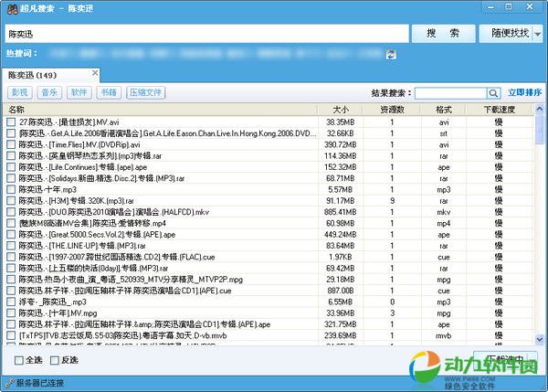Image resolution: width=548 pixels, height=392 pixels.
Task: Click the 立即排序 link
Action: [x=524, y=93]
